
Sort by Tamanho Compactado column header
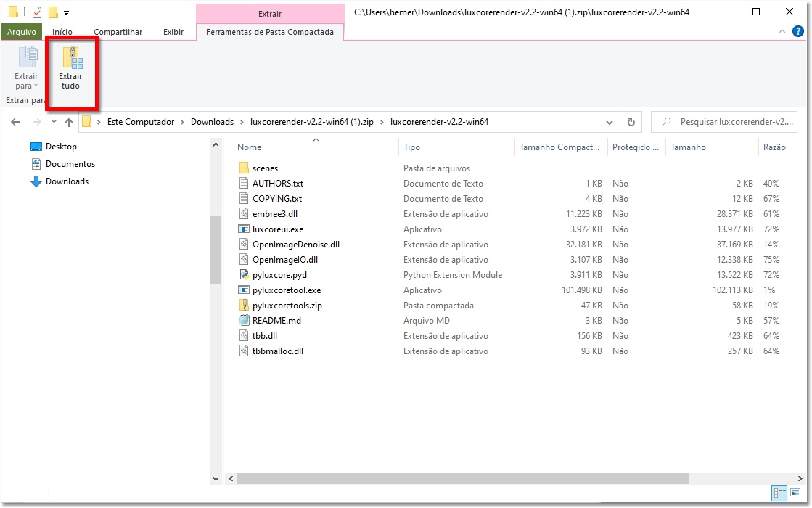tap(561, 147)
